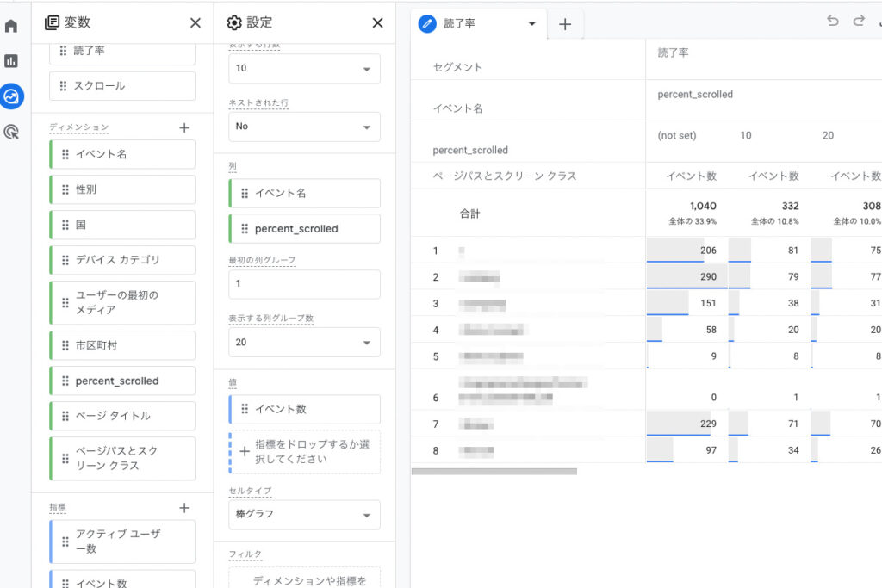Open the Advertising icon in sidebar
Viewport: 882px width, 588px height.
pos(11,132)
